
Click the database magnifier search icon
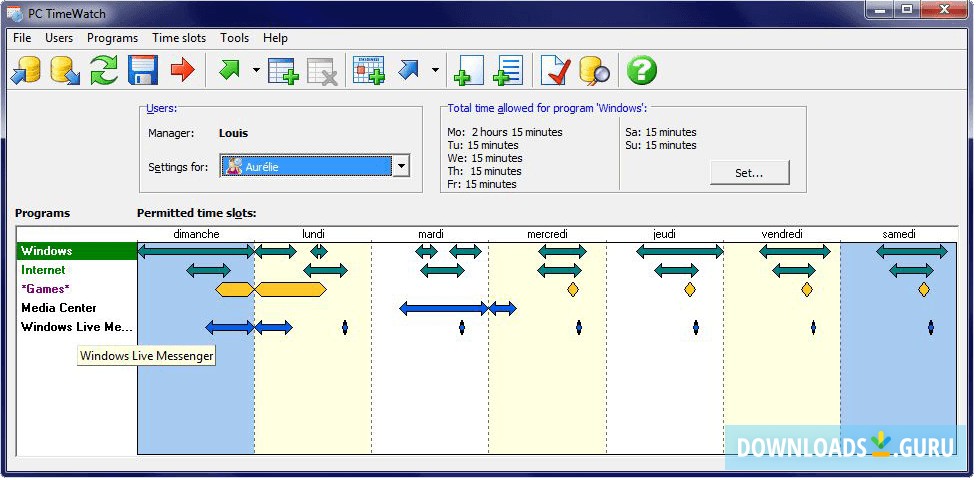pos(594,70)
